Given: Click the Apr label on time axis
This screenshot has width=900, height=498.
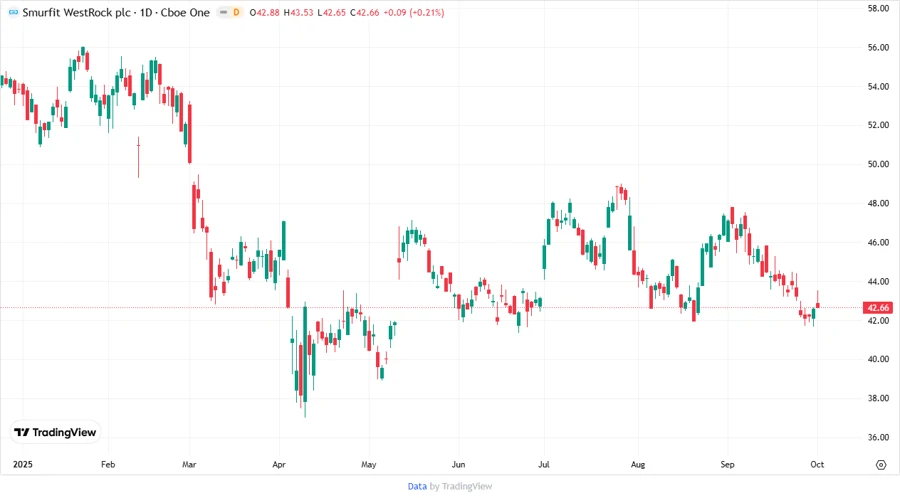Looking at the screenshot, I should (278, 465).
